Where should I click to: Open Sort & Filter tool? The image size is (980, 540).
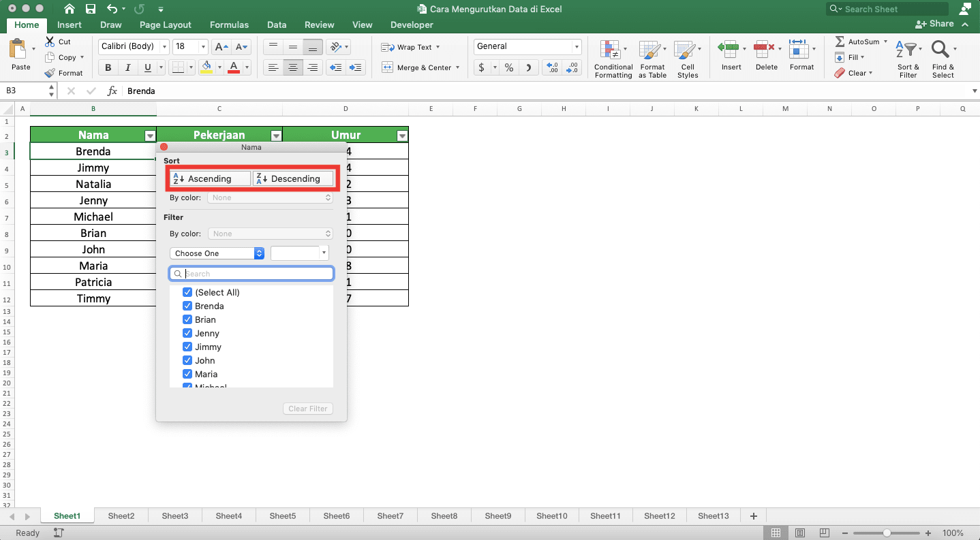[908, 59]
